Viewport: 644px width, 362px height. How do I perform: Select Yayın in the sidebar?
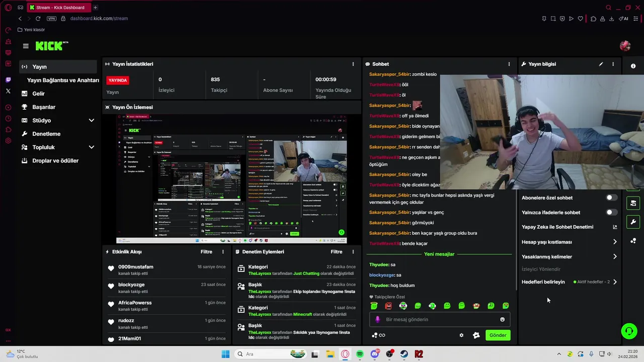(58, 67)
